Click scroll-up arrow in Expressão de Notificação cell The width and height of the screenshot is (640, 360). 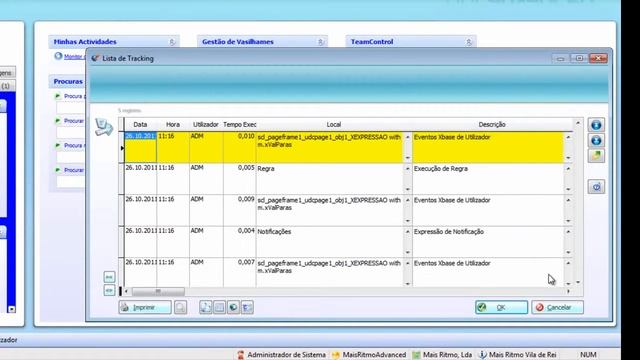568,231
